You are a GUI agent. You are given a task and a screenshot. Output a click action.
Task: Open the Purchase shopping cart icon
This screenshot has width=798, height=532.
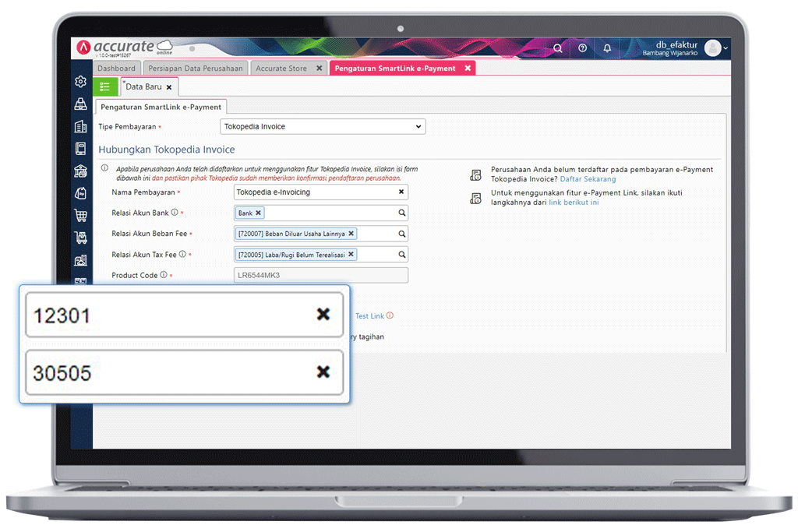pyautogui.click(x=80, y=216)
